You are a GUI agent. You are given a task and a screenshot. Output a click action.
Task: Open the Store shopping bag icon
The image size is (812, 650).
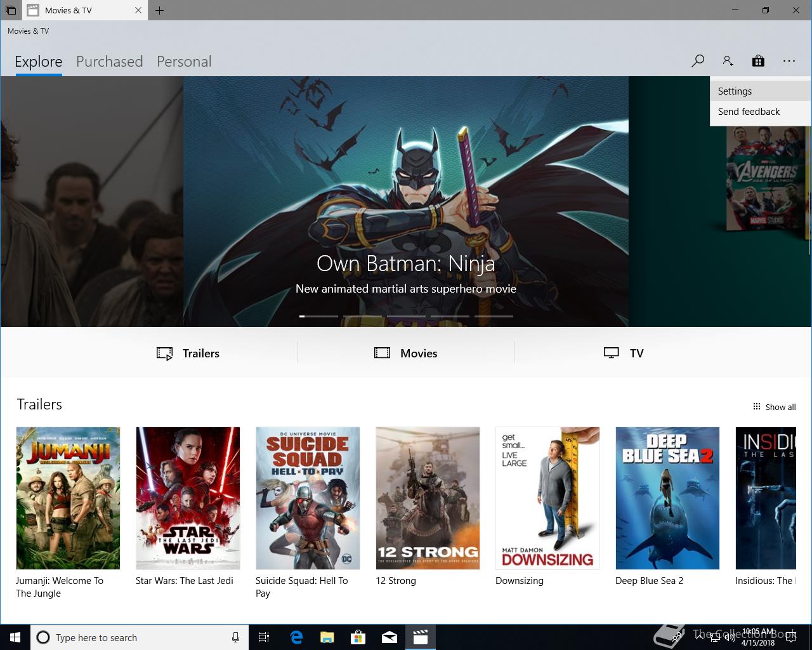click(758, 61)
